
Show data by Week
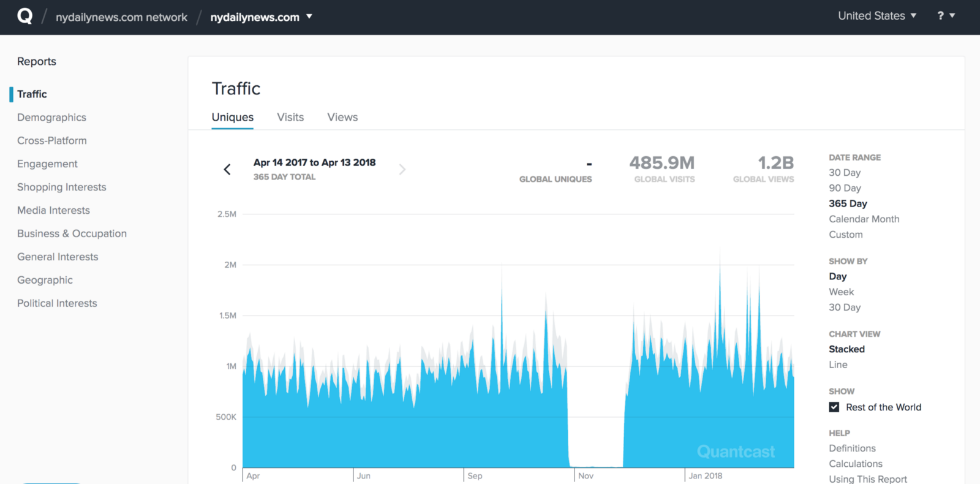(841, 292)
